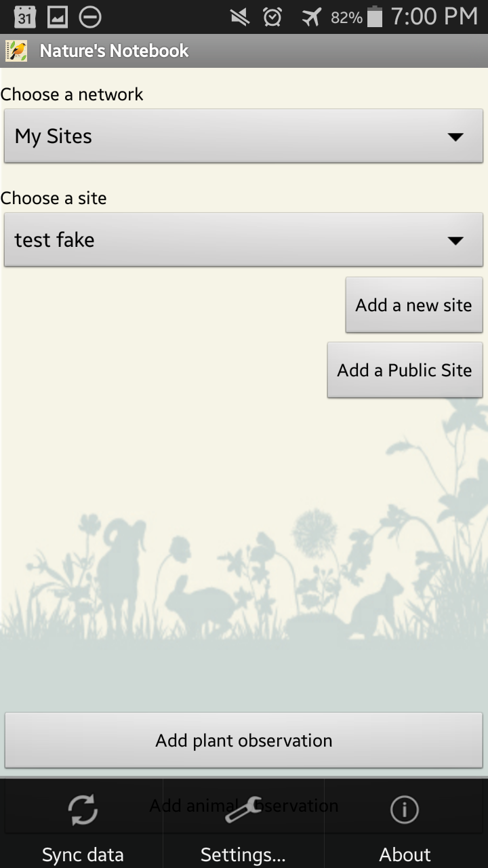Click the Nature's Notebook bird app icon
The image size is (488, 868).
tap(16, 51)
